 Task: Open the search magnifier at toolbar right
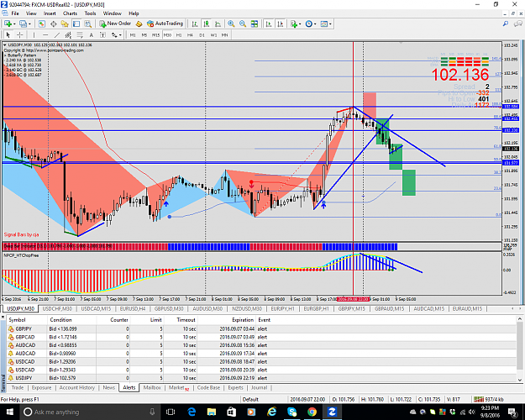[x=506, y=24]
